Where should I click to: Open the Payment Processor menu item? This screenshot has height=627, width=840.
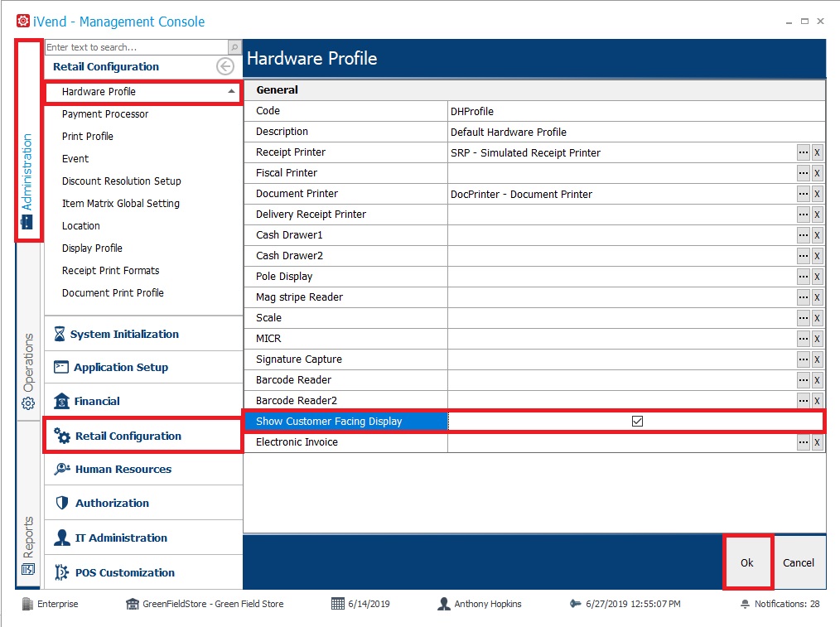(105, 114)
